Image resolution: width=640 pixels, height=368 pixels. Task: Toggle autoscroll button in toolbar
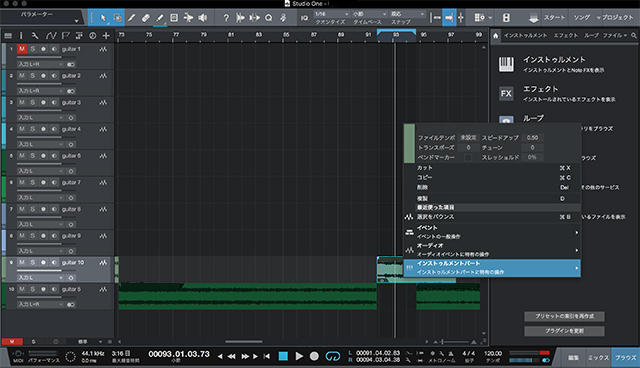(449, 18)
